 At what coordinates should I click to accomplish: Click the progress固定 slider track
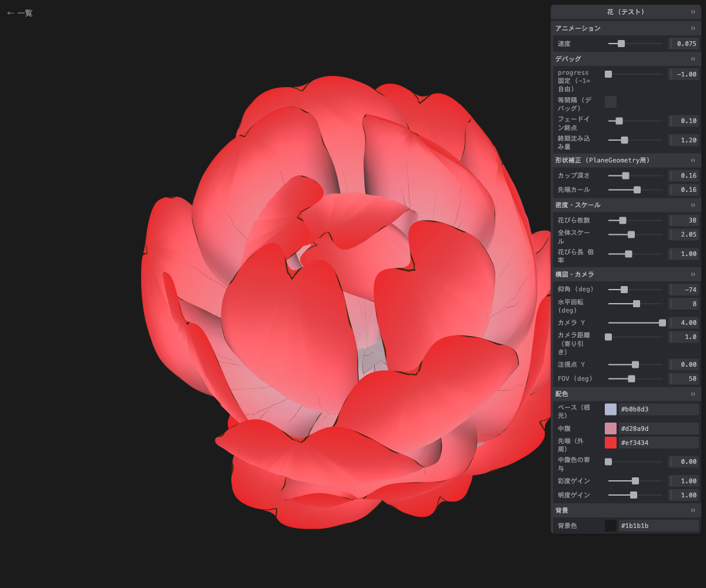click(635, 74)
